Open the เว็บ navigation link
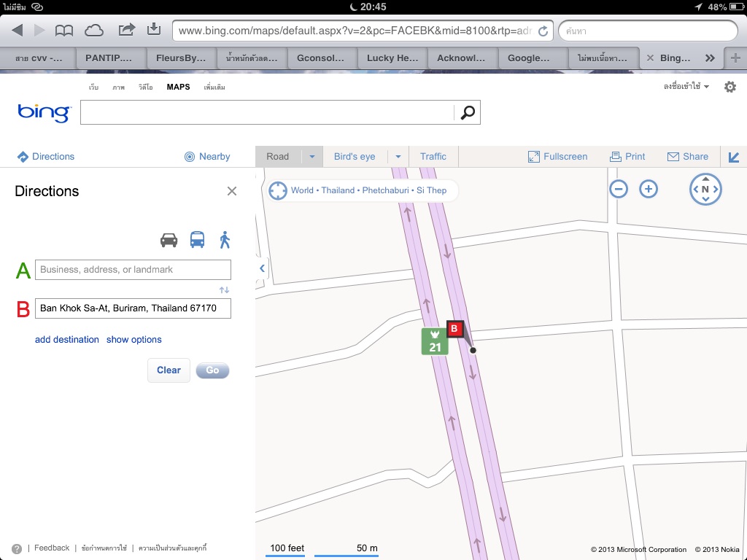Image resolution: width=747 pixels, height=560 pixels. [93, 87]
